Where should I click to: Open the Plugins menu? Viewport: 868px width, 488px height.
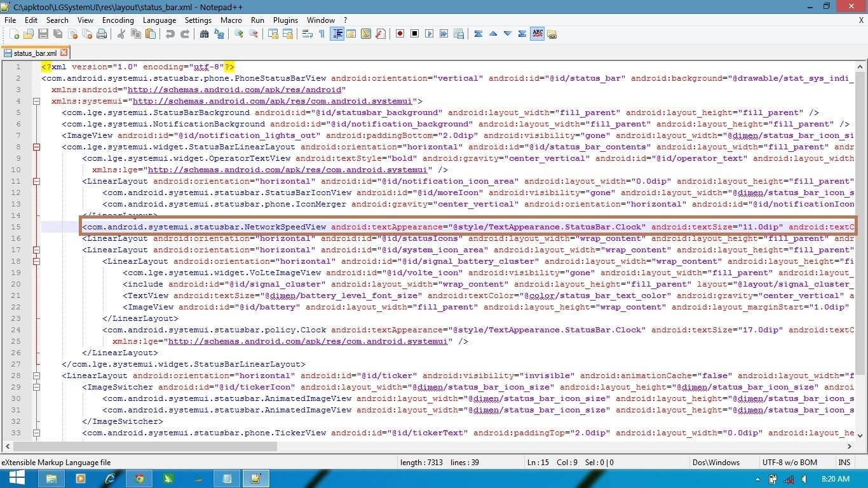pos(285,20)
